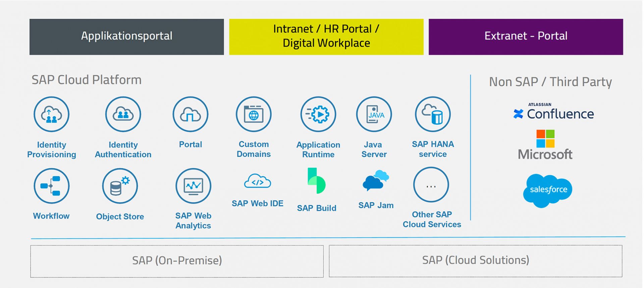Open the Portal cloud icon
This screenshot has height=288, width=644.
tap(191, 114)
